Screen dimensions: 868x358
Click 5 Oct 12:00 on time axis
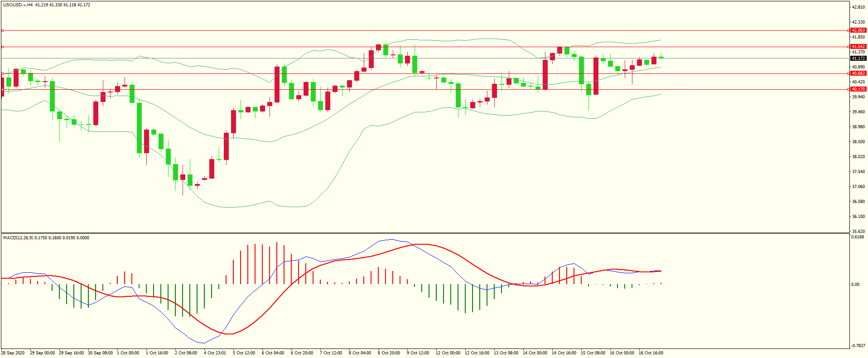[244, 353]
